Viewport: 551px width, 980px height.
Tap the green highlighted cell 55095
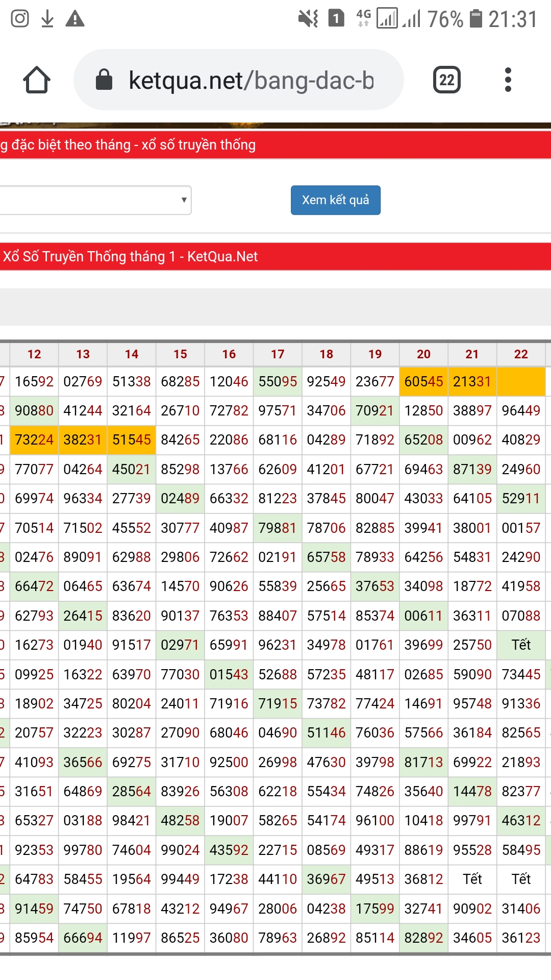pyautogui.click(x=278, y=382)
